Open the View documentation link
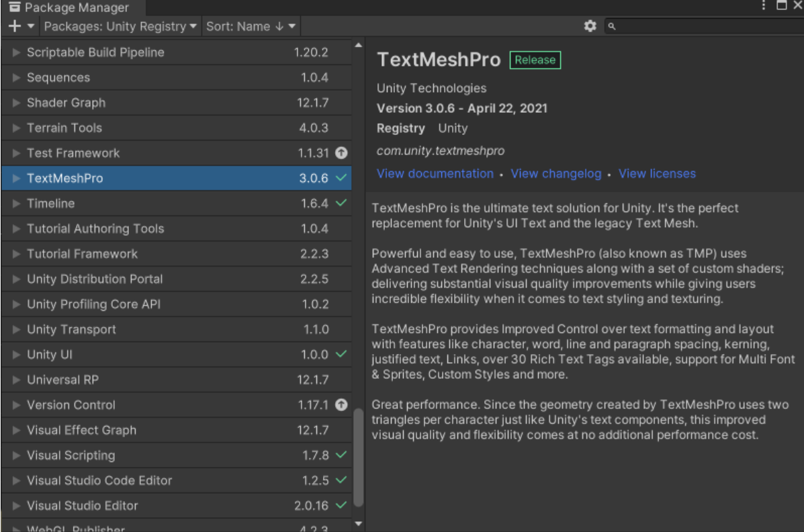 point(435,173)
